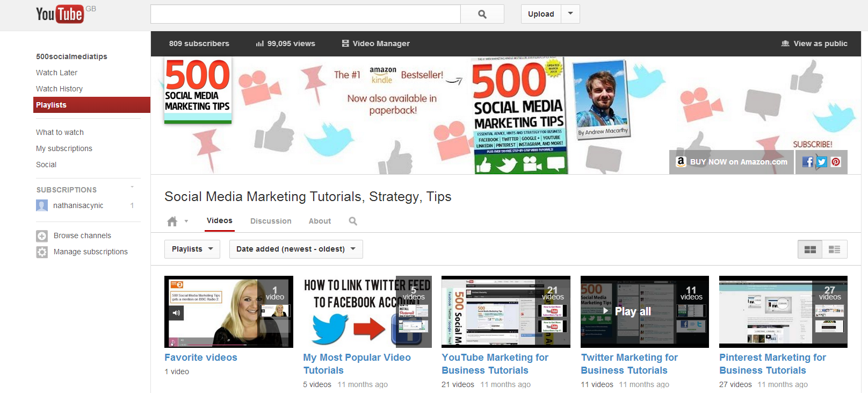This screenshot has width=868, height=393.
Task: Click the Upload button
Action: click(x=541, y=14)
